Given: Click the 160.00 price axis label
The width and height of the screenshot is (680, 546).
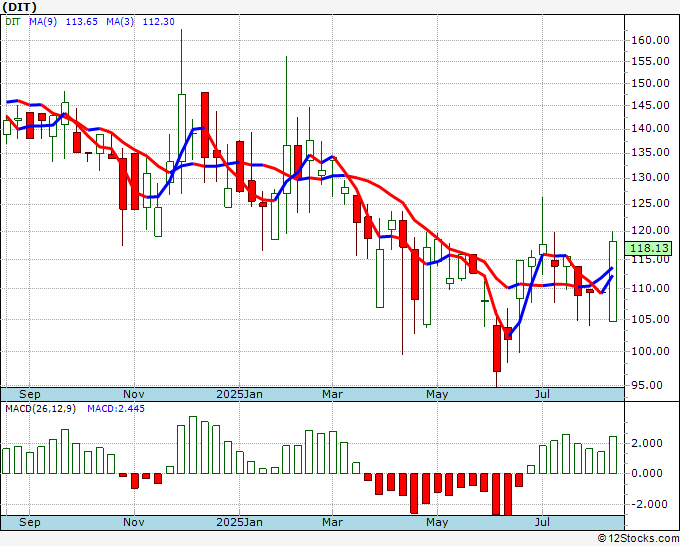Looking at the screenshot, I should (x=650, y=40).
